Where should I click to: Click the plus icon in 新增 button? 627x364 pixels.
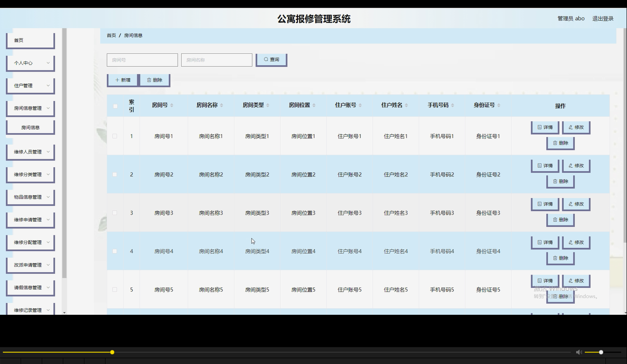pos(117,80)
